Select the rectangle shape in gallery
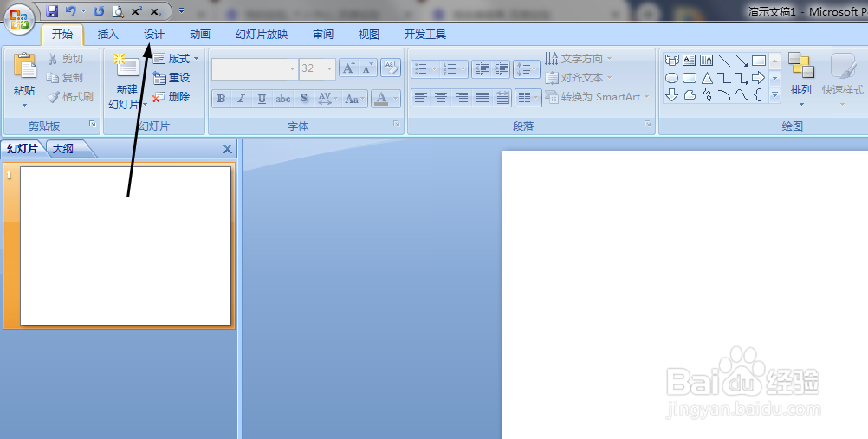This screenshot has height=439, width=868. [759, 61]
